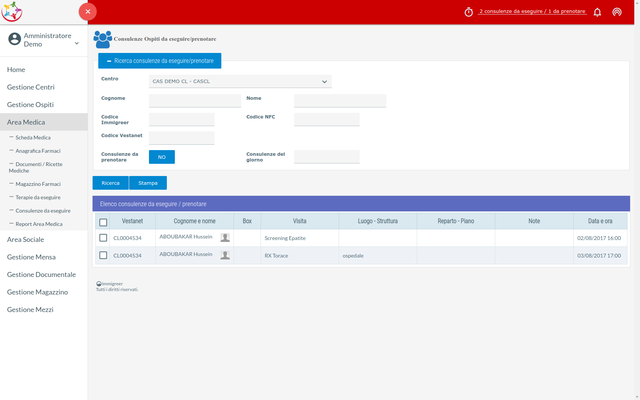640x400 pixels.
Task: Open Gestione Mensa menu
Action: point(31,257)
